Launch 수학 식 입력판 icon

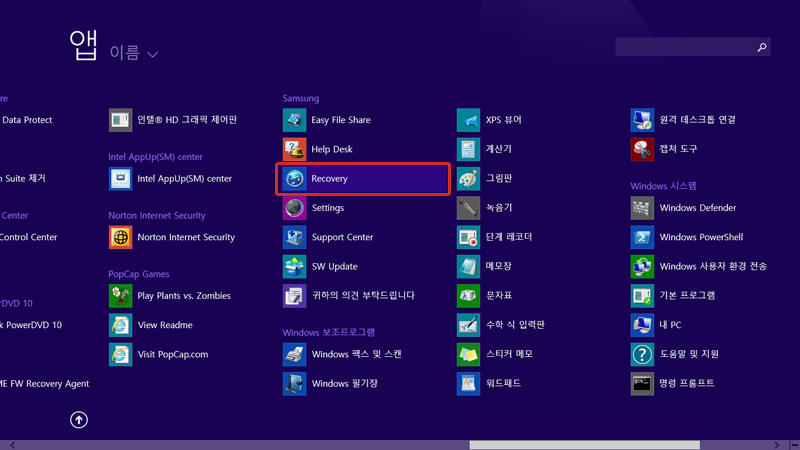pos(468,325)
